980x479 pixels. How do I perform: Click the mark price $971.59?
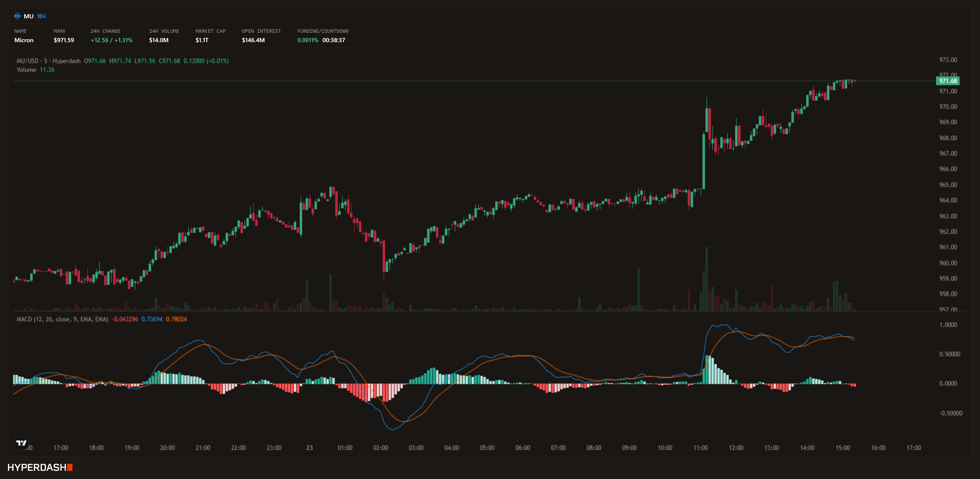coord(64,40)
